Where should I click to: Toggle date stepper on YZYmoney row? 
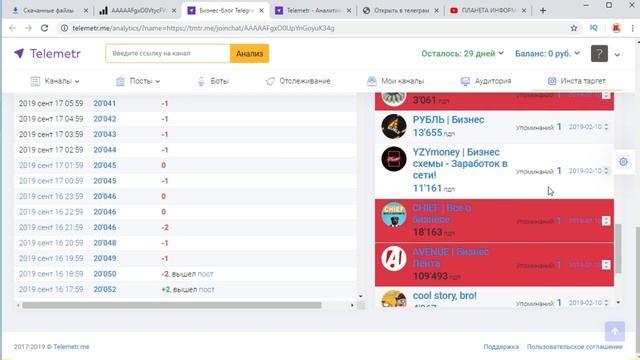pos(606,171)
